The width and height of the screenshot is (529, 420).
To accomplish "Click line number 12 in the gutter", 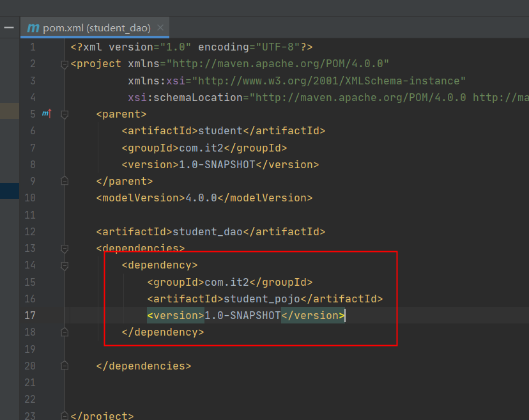I will tap(30, 231).
